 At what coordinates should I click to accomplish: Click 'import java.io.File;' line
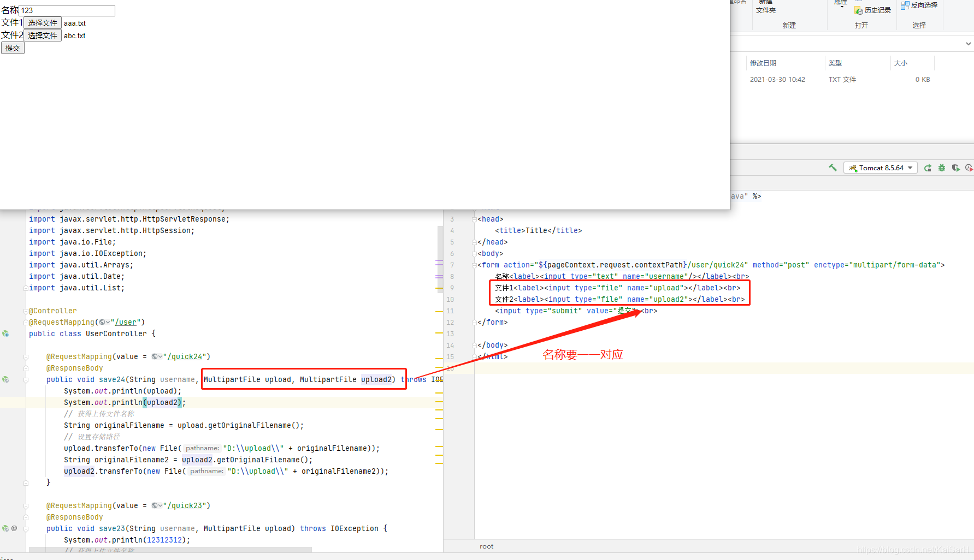pyautogui.click(x=72, y=242)
